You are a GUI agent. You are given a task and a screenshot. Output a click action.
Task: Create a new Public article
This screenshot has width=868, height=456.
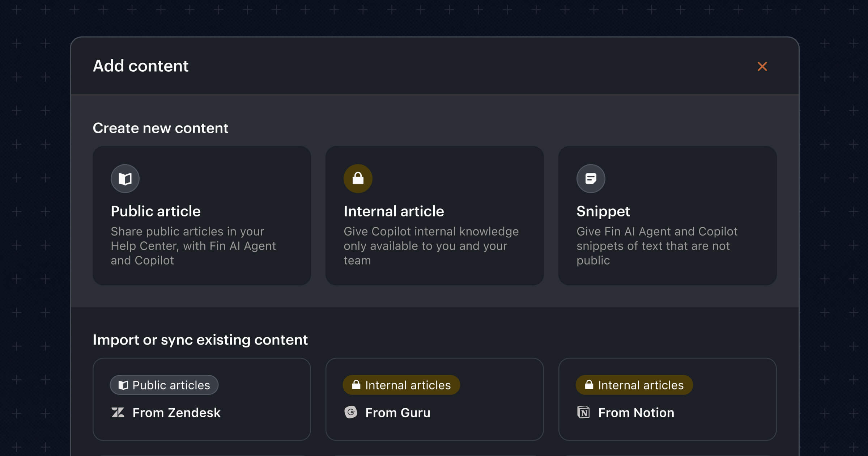[x=202, y=216]
